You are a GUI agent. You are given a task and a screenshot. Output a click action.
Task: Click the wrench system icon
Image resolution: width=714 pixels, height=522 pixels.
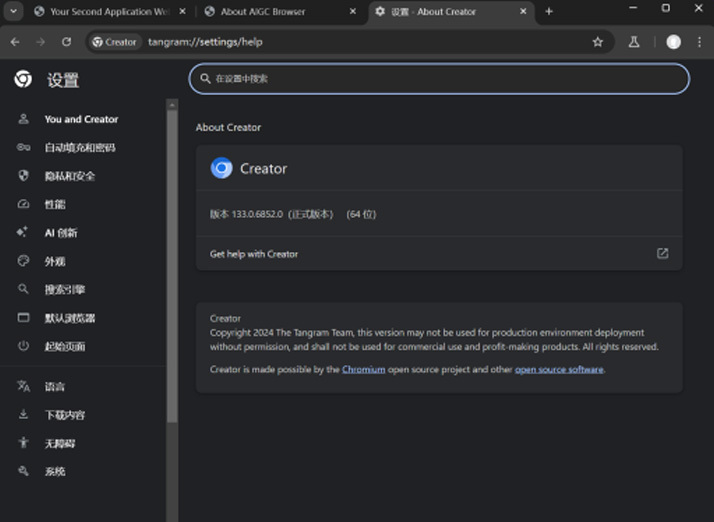(x=23, y=471)
